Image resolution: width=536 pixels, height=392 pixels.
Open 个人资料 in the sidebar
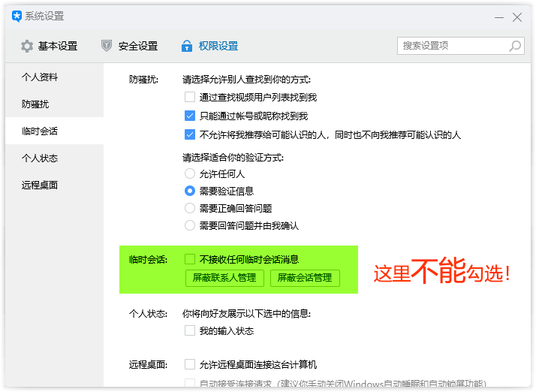click(x=40, y=77)
